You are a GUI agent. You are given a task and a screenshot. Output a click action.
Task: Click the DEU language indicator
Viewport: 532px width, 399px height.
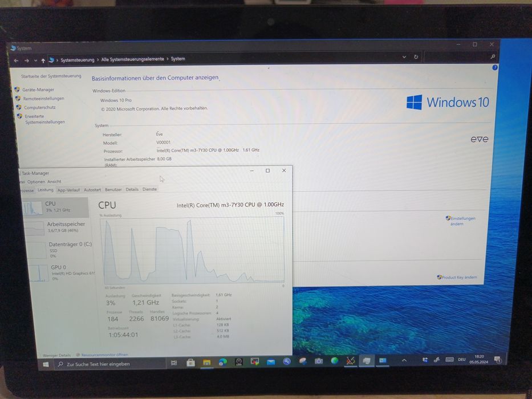(462, 359)
